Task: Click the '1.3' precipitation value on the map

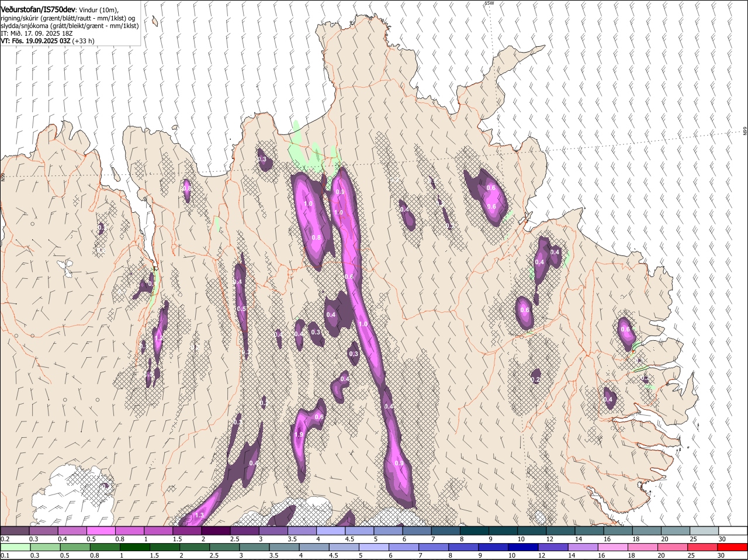Action: [199, 515]
